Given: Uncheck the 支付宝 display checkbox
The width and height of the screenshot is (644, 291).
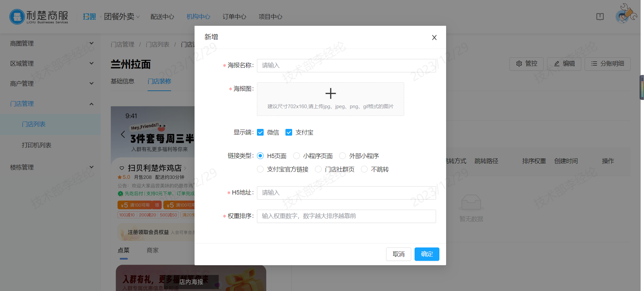Looking at the screenshot, I should click(x=289, y=133).
